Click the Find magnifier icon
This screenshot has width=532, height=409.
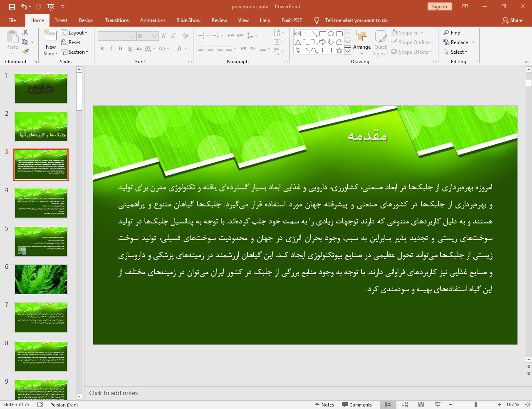pos(446,32)
